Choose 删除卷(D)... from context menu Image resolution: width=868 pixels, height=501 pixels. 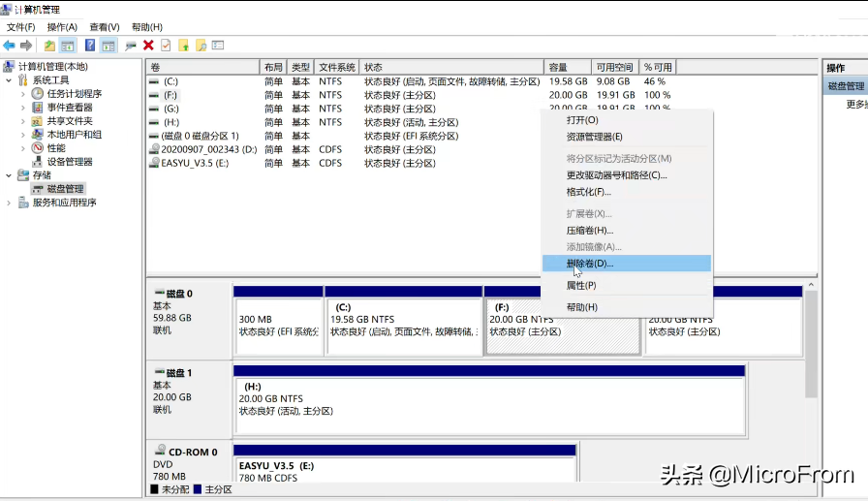click(589, 264)
